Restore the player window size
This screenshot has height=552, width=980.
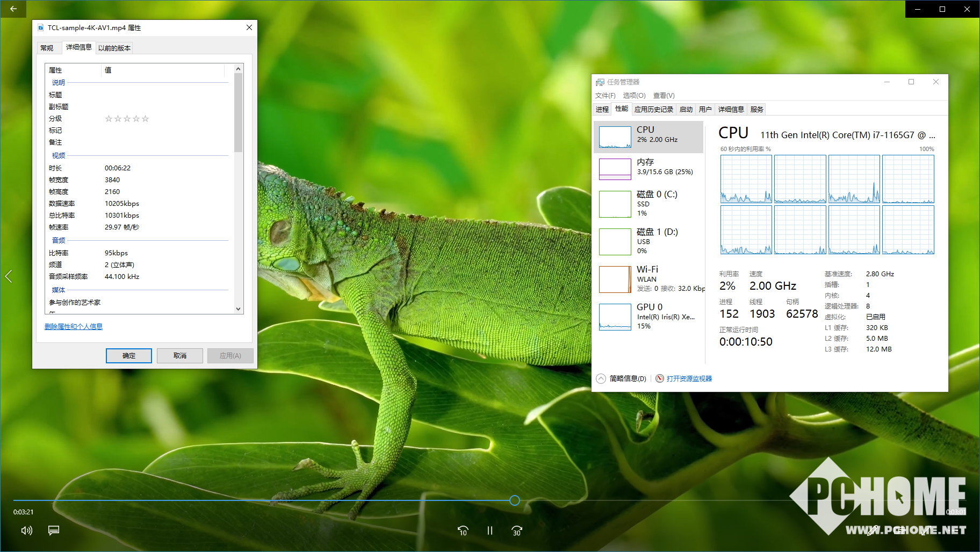point(942,9)
